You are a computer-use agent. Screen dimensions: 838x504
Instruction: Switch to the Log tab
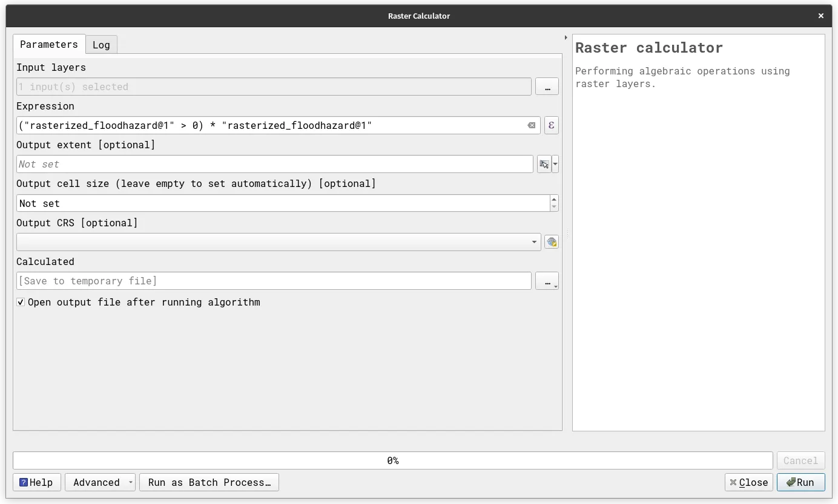click(x=101, y=44)
